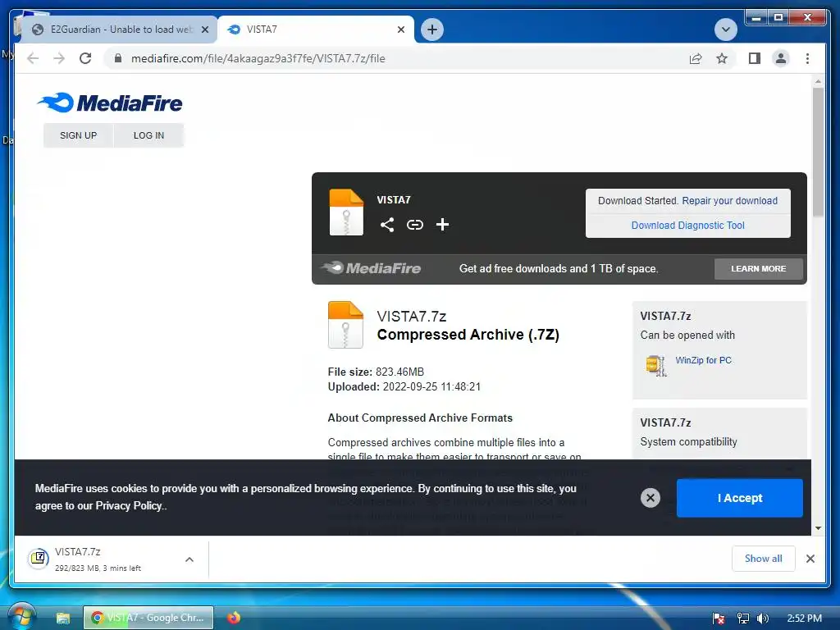The width and height of the screenshot is (840, 630).
Task: Click the WinZip for PC link
Action: coord(703,361)
